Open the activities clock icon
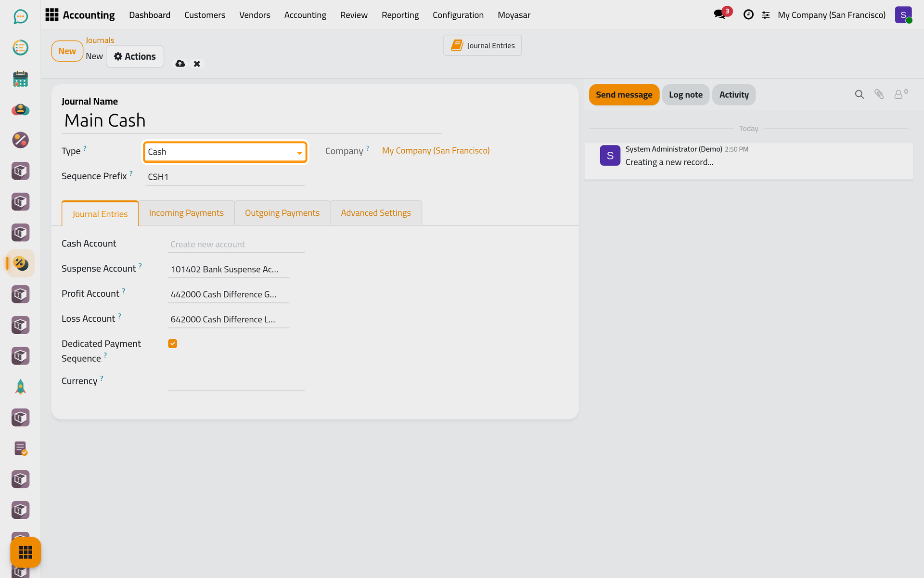Image resolution: width=924 pixels, height=578 pixels. (748, 15)
